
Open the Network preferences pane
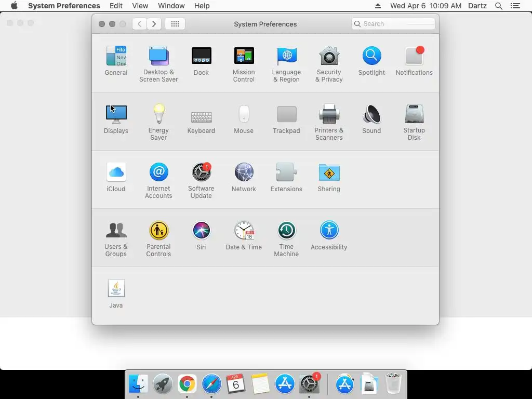coord(244,178)
